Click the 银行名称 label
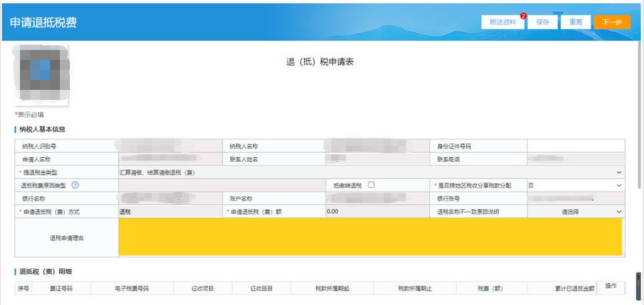The width and height of the screenshot is (644, 305). [34, 198]
